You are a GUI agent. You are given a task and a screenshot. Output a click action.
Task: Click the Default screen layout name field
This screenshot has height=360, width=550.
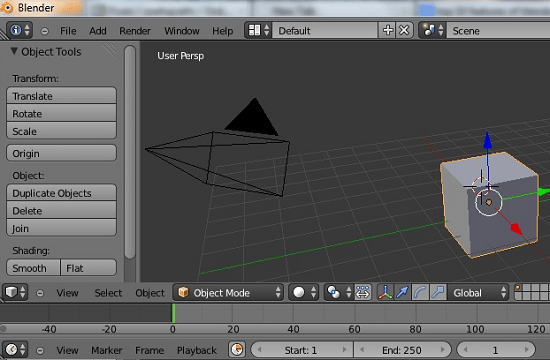pyautogui.click(x=325, y=31)
